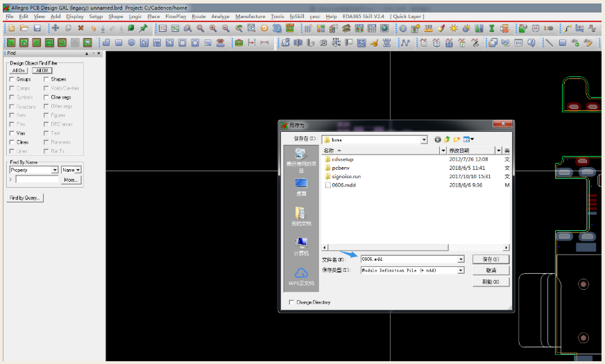This screenshot has width=605, height=364.
Task: Click the file name input field
Action: 409,259
